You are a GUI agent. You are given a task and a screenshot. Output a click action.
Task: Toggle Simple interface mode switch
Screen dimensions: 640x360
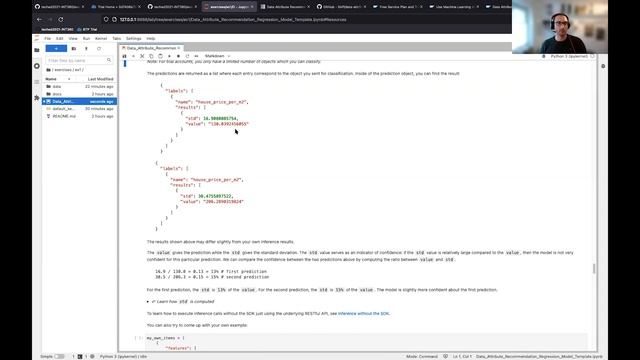pyautogui.click(x=60, y=356)
